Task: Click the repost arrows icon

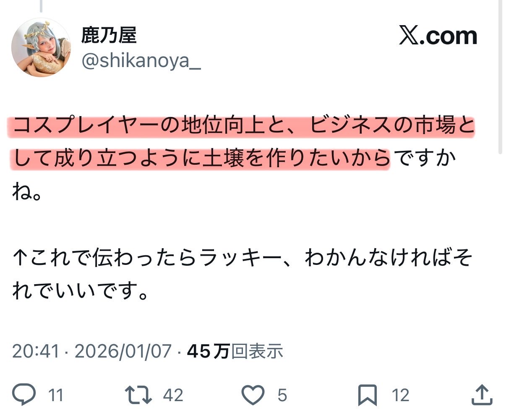Action: click(x=139, y=395)
